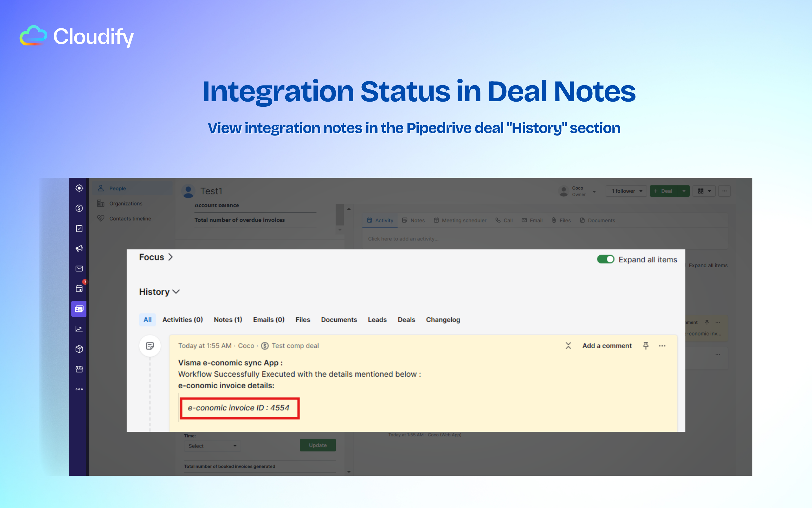This screenshot has width=812, height=508.
Task: Switch to Notes (1) history tab
Action: pos(228,319)
